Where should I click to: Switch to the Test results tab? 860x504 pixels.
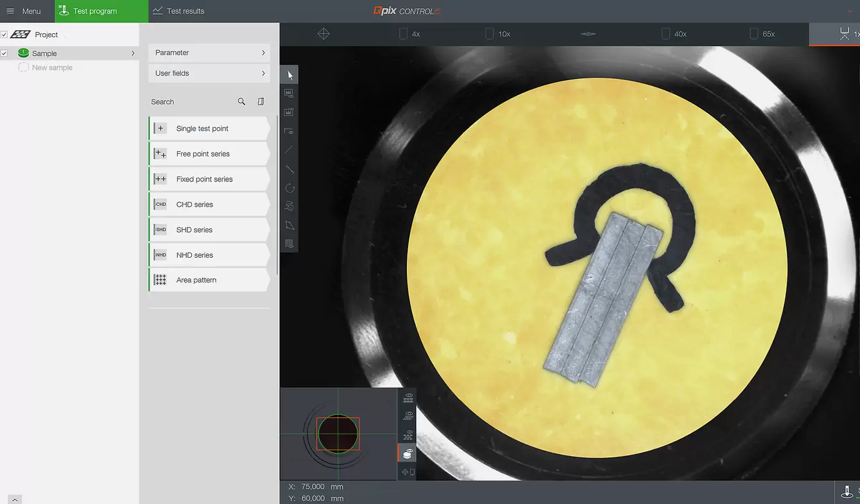tap(178, 11)
